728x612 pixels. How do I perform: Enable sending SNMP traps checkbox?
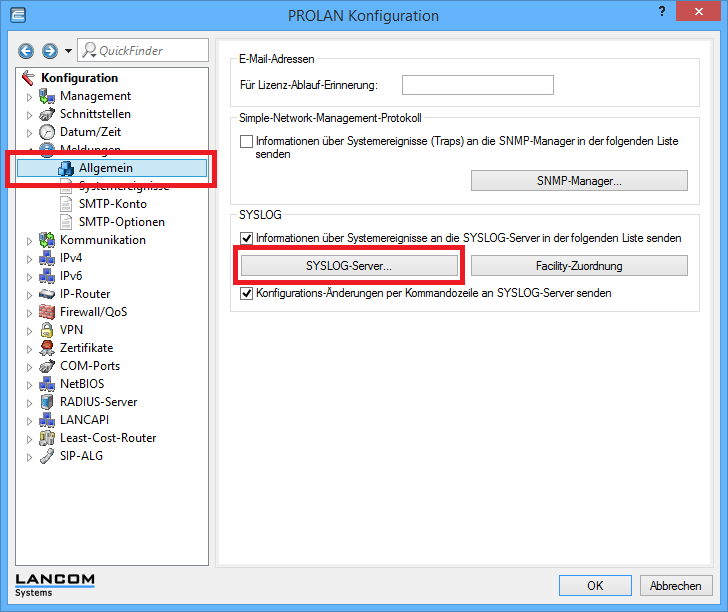point(246,141)
